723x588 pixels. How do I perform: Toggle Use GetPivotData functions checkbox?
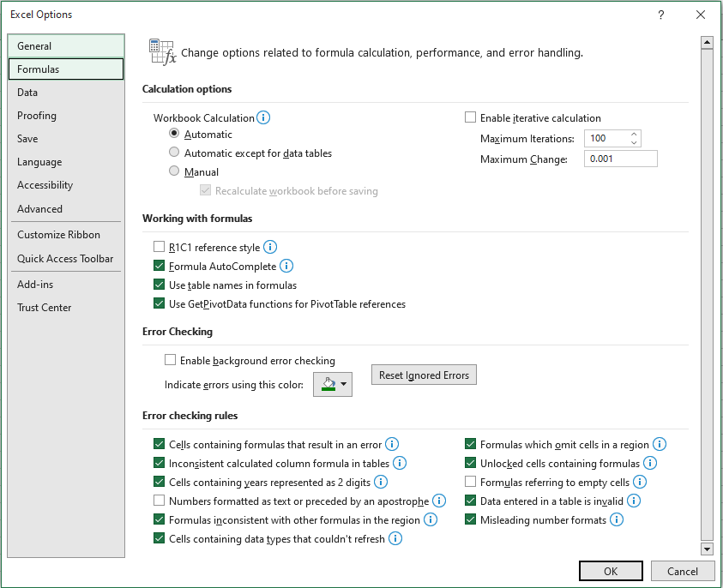coord(159,303)
